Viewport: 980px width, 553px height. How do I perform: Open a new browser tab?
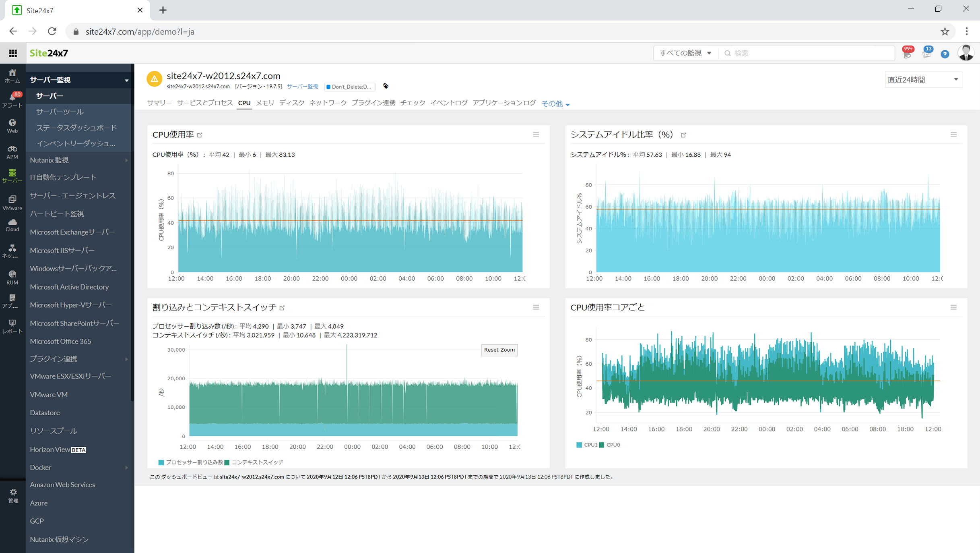(x=163, y=10)
